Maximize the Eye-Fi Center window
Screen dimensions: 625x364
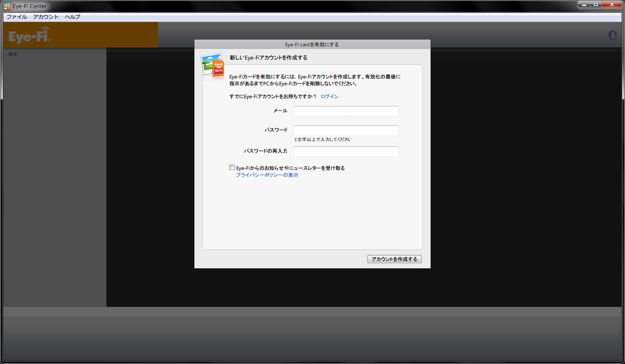click(596, 5)
